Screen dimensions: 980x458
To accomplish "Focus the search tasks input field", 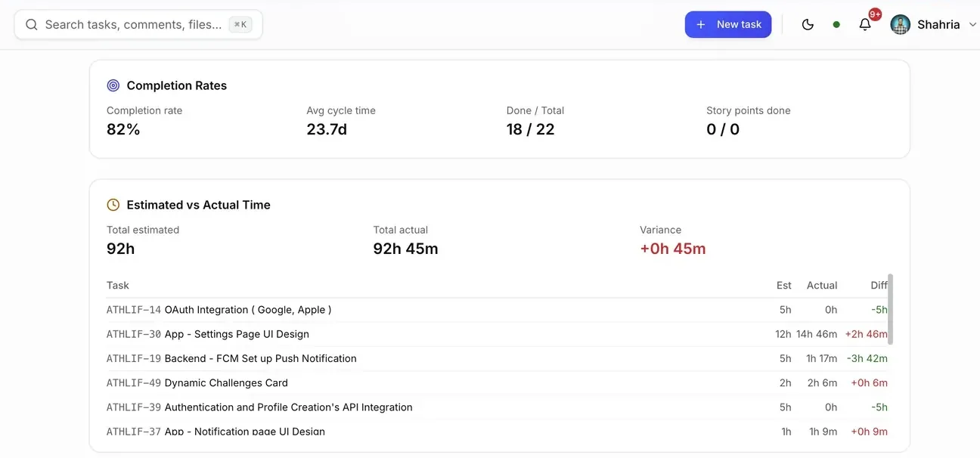I will pos(138,24).
